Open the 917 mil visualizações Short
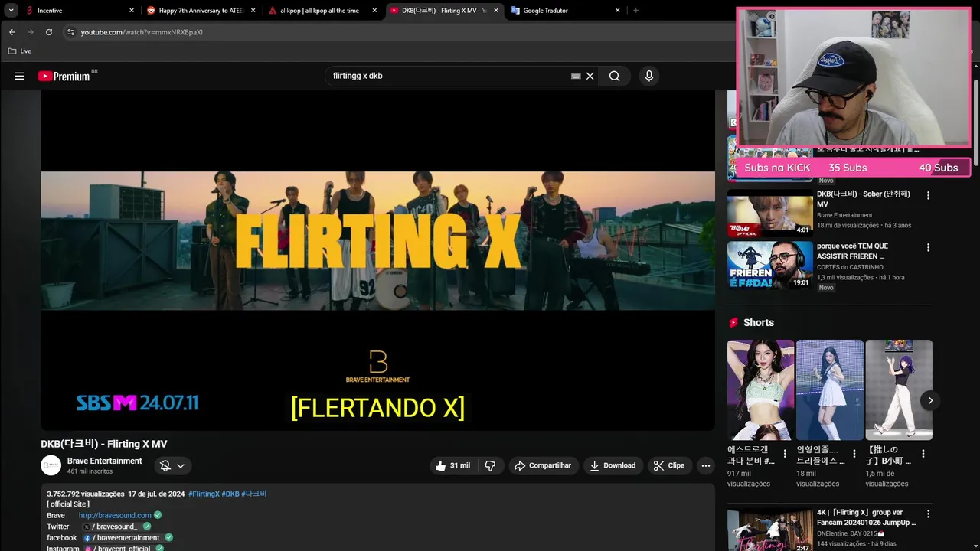This screenshot has height=551, width=980. [x=760, y=390]
